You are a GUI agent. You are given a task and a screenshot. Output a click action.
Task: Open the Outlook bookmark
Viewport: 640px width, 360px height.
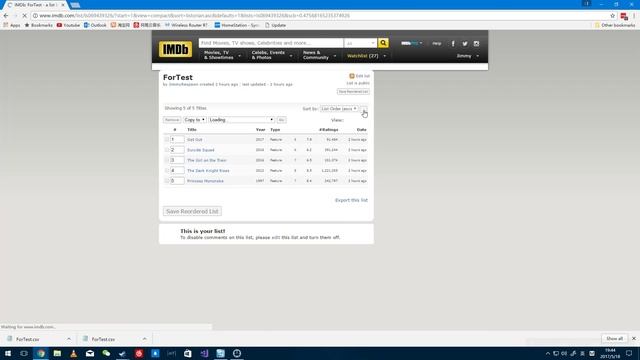tap(95, 25)
